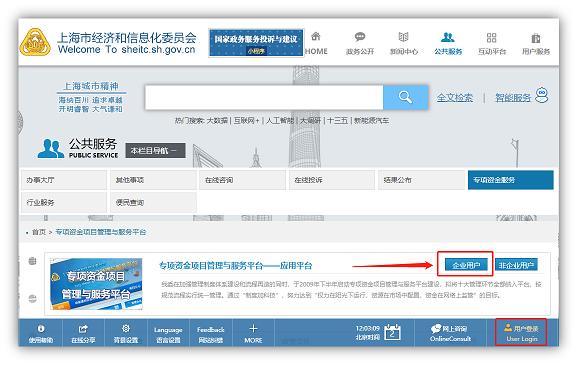578x365 pixels.
Task: Open 政务公开 speech bubble icon
Action: (x=360, y=37)
